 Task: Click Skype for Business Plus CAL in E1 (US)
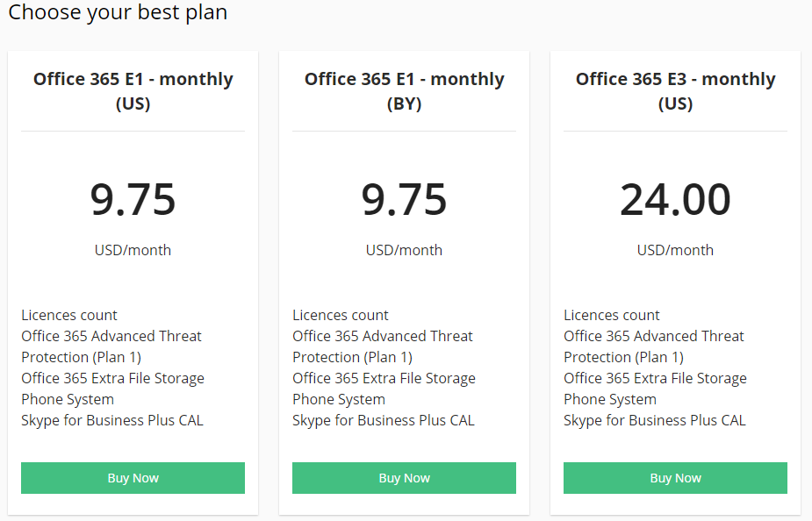point(111,420)
